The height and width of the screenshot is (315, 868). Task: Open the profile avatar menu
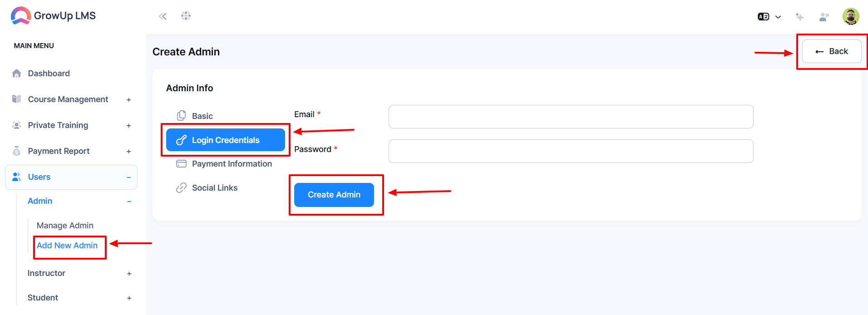click(x=851, y=16)
